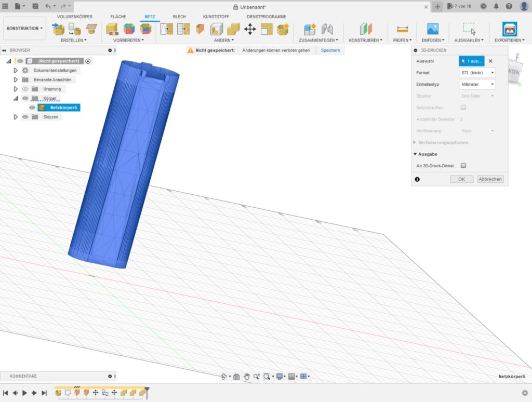Image resolution: width=532 pixels, height=402 pixels.
Task: Select the Move/Copy tool icon
Action: coord(250,29)
